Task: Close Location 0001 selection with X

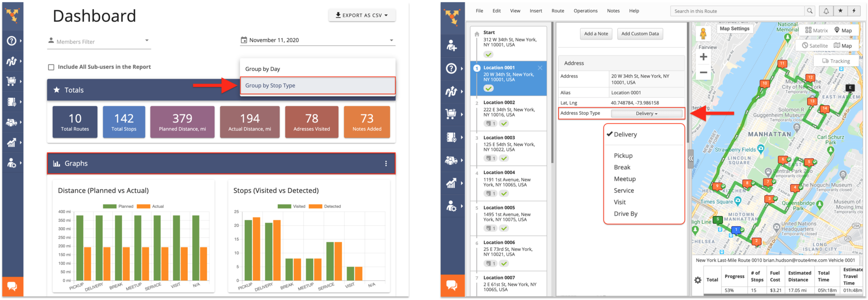Action: (540, 68)
